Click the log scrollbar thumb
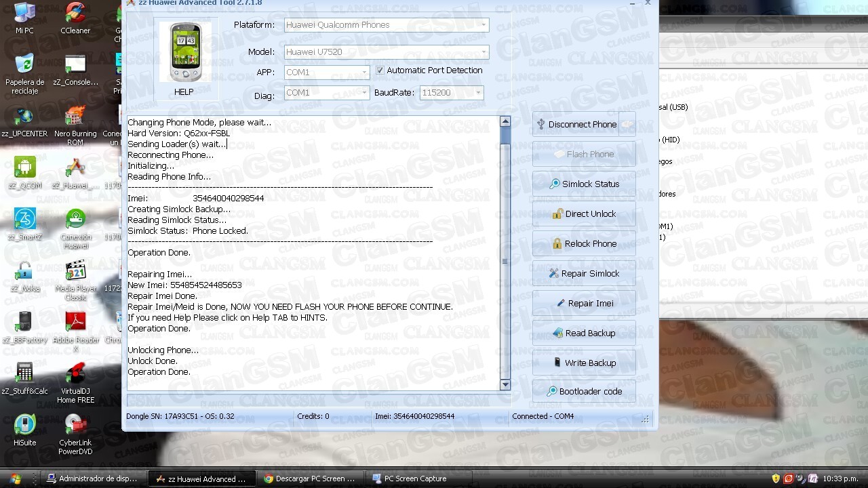This screenshot has height=488, width=868. coord(505,261)
